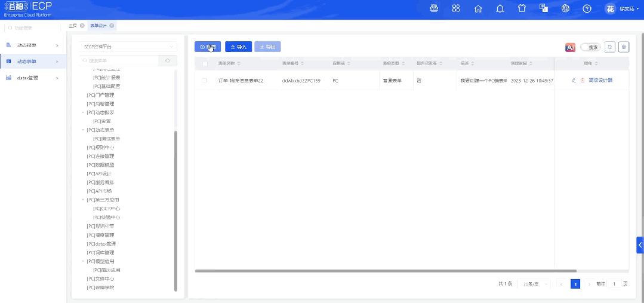Refresh the form table
The width and height of the screenshot is (644, 303).
[610, 47]
